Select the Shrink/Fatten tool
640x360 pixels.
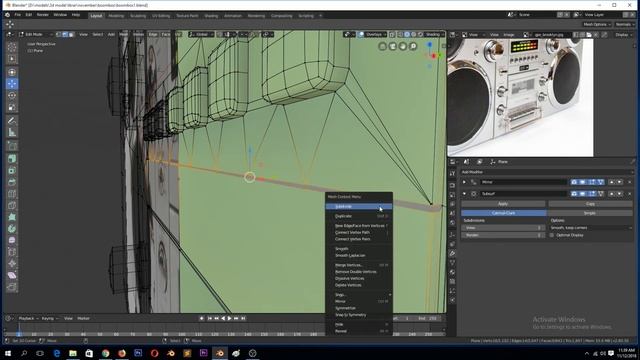point(12,264)
